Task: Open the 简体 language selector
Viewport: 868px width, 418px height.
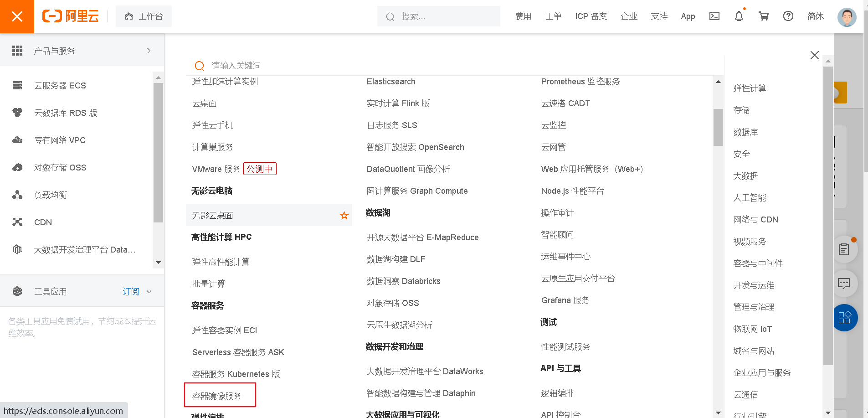Action: (816, 16)
